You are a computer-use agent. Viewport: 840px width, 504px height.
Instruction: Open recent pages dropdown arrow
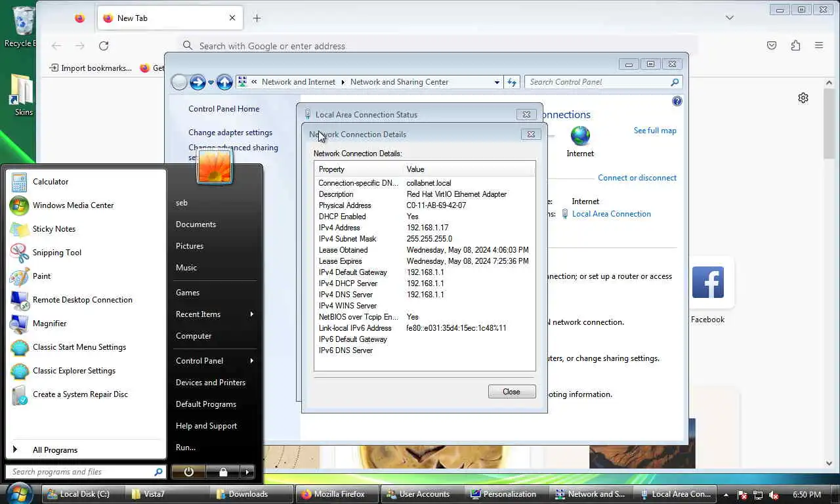211,83
